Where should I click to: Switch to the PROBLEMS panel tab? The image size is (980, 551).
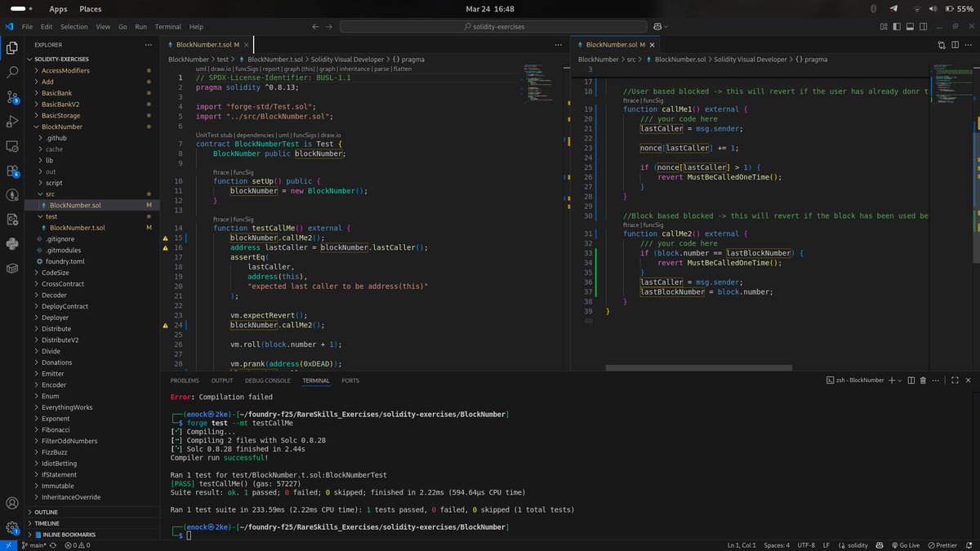click(185, 380)
